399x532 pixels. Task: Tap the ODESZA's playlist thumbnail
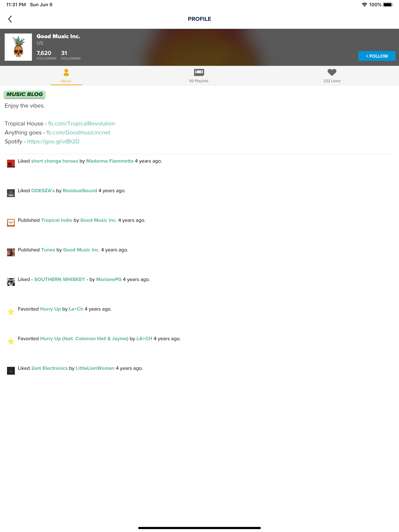[11, 193]
